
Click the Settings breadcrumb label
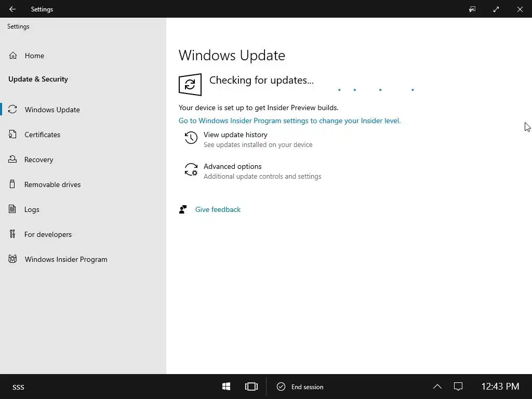pos(18,26)
